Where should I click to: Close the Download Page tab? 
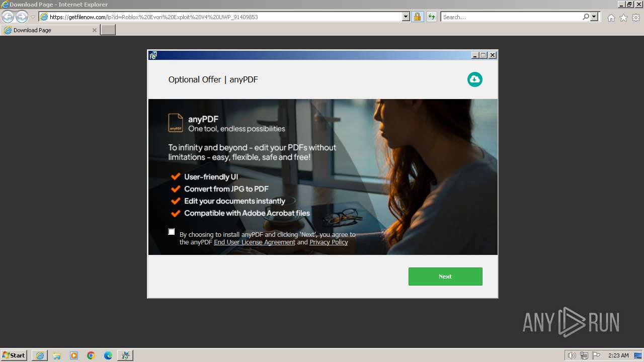(x=95, y=30)
